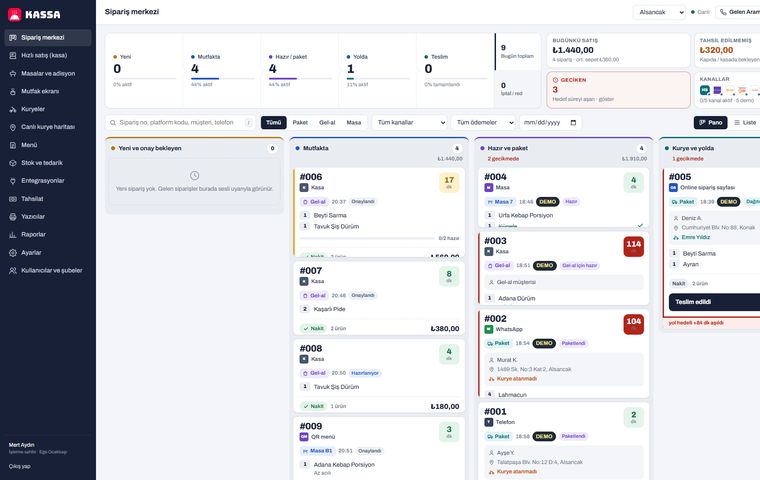
Task: Select the Tümü filter tab
Action: 273,123
